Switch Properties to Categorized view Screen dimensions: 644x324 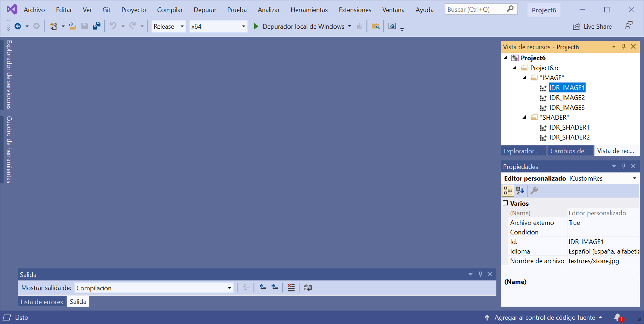coord(508,191)
